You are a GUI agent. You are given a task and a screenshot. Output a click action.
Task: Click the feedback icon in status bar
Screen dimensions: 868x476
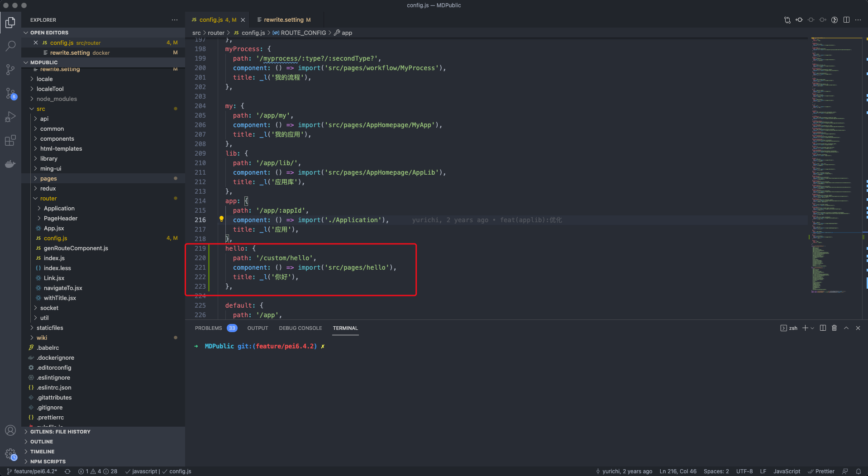[x=845, y=471]
